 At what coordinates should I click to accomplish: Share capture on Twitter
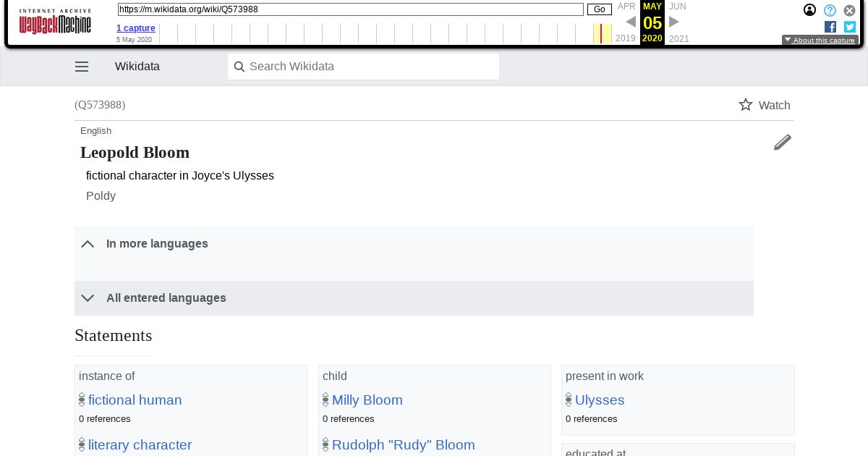(x=850, y=27)
